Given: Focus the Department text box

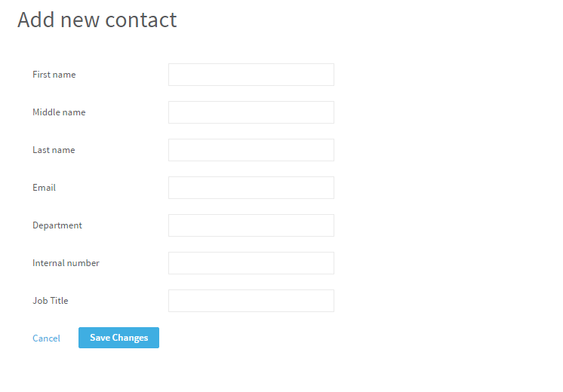Looking at the screenshot, I should [x=251, y=225].
